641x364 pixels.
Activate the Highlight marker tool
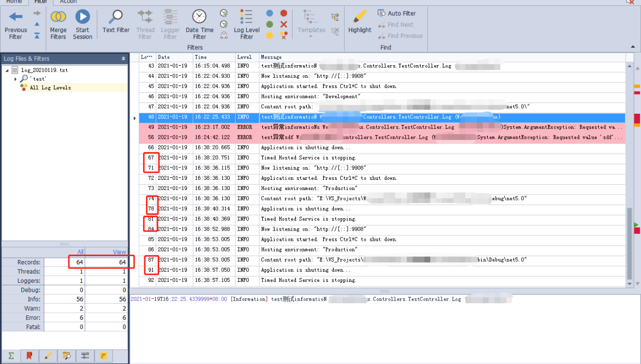pos(359,22)
